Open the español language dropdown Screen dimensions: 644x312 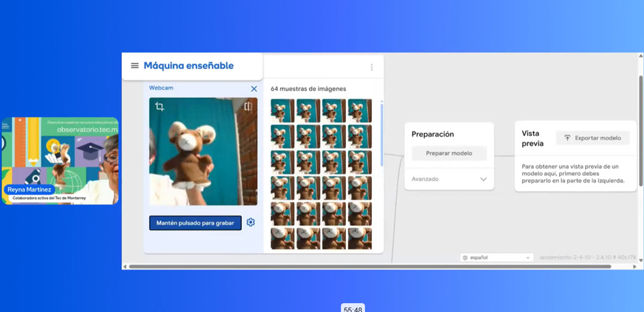[x=497, y=257]
